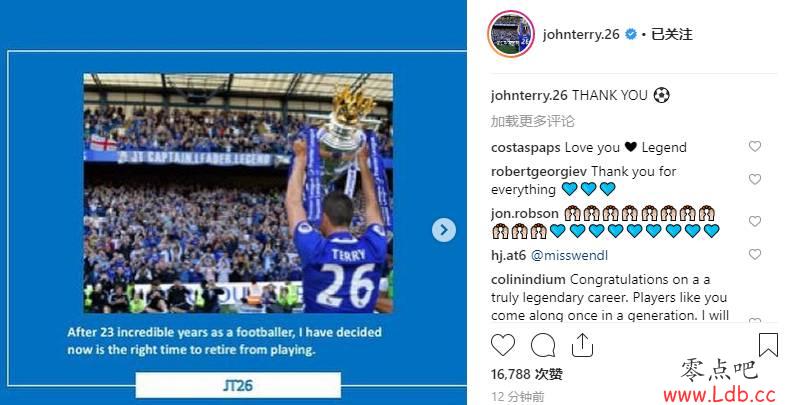Open the costaspaps commenter profile
Image resolution: width=785 pixels, height=405 pixels.
pos(526,148)
